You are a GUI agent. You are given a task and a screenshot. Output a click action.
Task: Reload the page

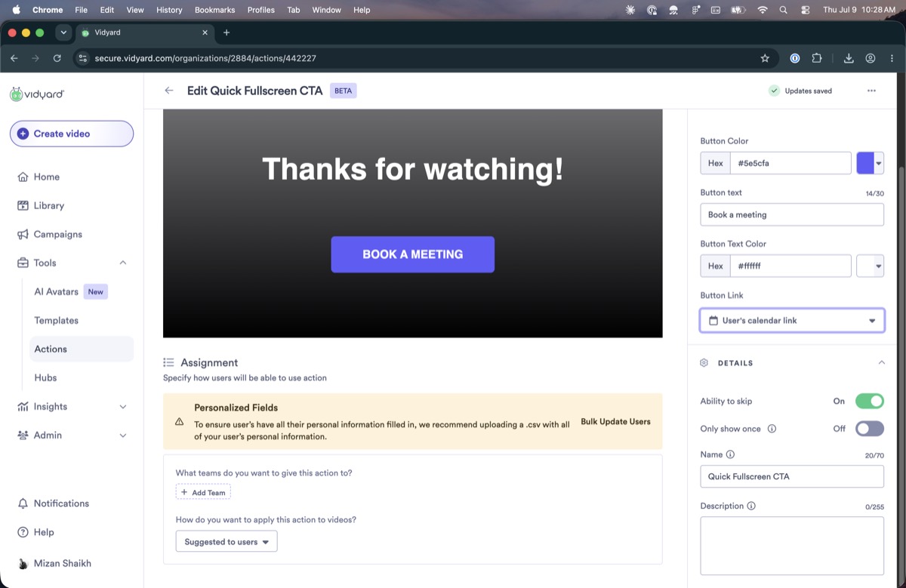click(57, 58)
